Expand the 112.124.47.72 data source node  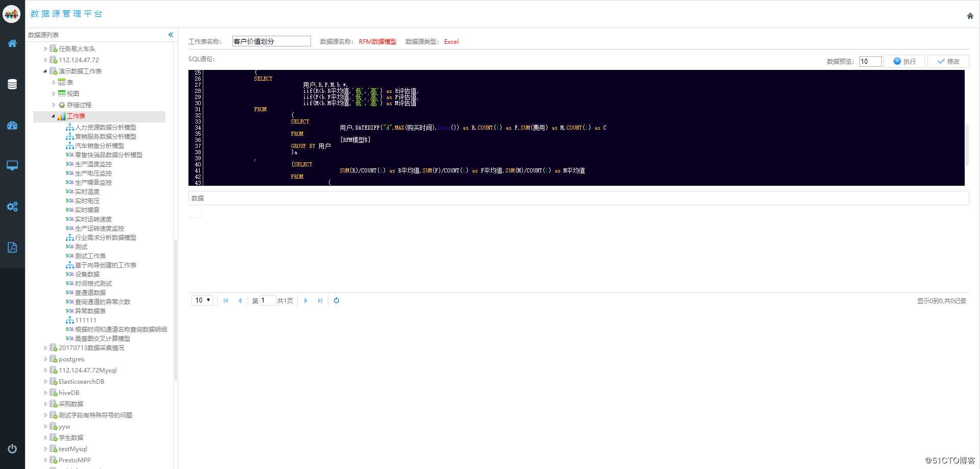click(x=45, y=60)
